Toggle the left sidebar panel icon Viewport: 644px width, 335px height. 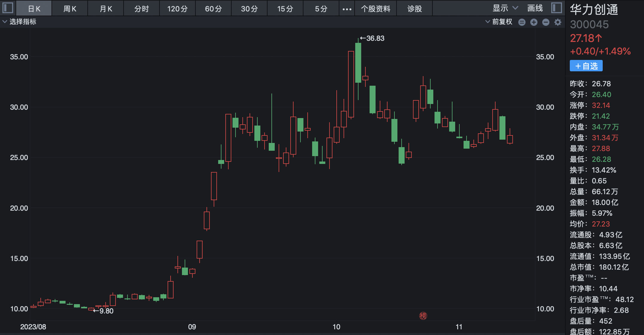coord(8,8)
